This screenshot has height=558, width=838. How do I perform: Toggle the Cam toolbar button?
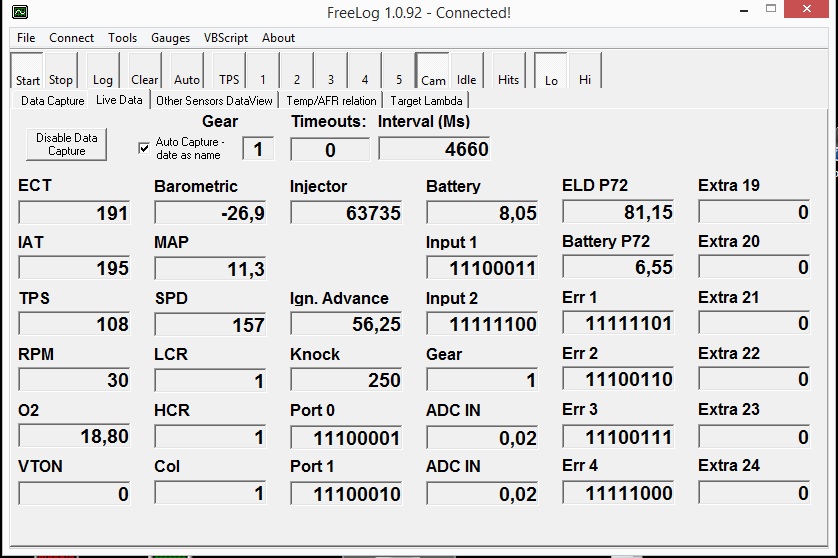[x=433, y=72]
